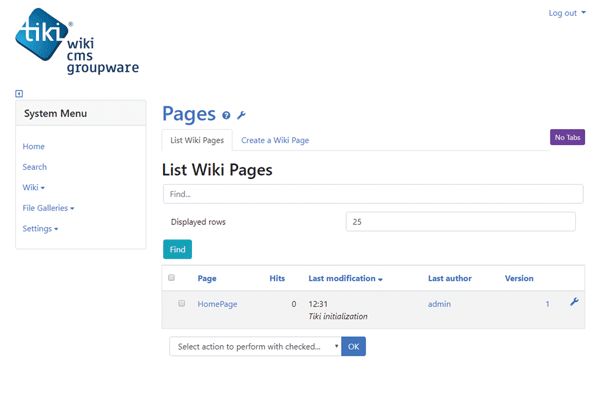Check the select-all checkbox in table header
This screenshot has width=600, height=400.
(x=171, y=278)
